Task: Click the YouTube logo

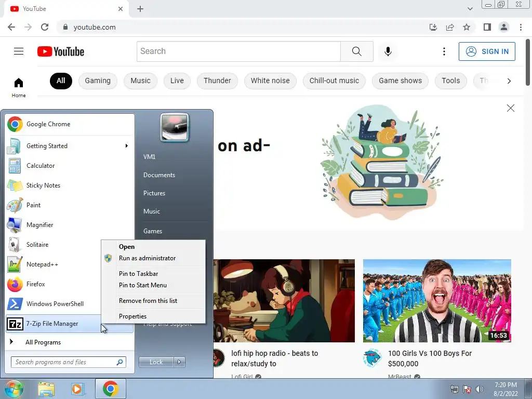Action: click(x=61, y=51)
